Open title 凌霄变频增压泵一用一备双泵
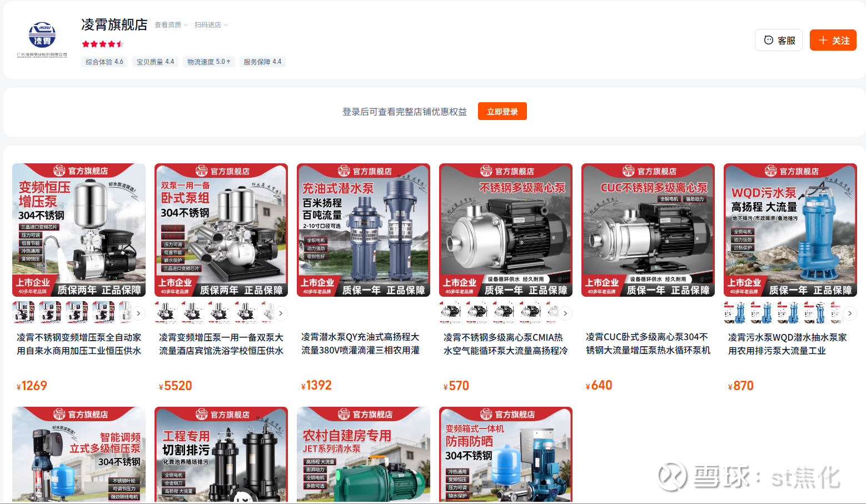Image resolution: width=866 pixels, height=504 pixels. click(221, 344)
